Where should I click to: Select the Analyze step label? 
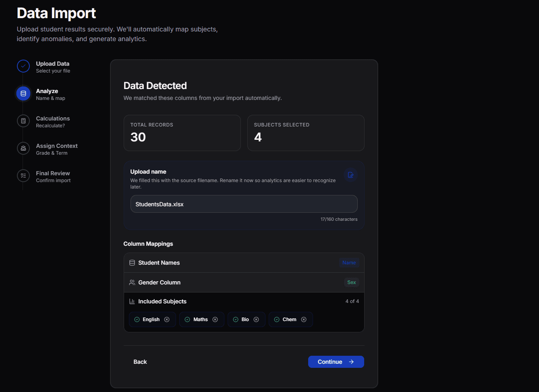(47, 91)
